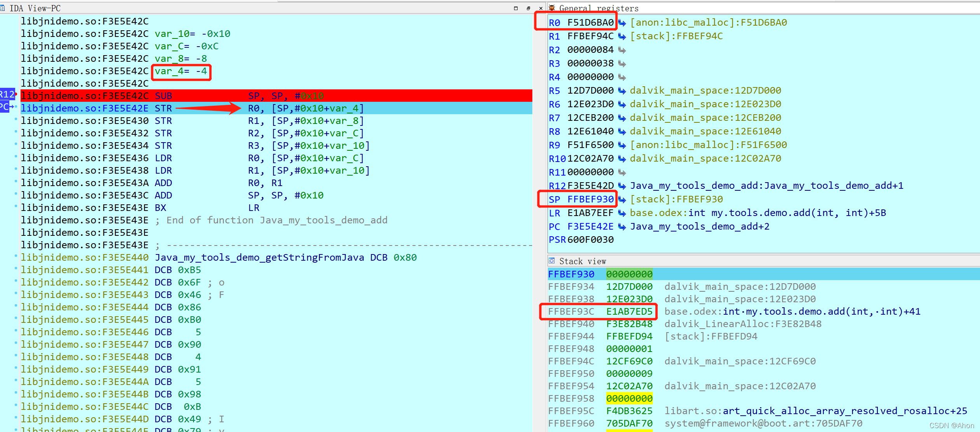Image resolution: width=980 pixels, height=432 pixels.
Task: Follow the jump arrow beside register R1
Action: click(x=622, y=36)
